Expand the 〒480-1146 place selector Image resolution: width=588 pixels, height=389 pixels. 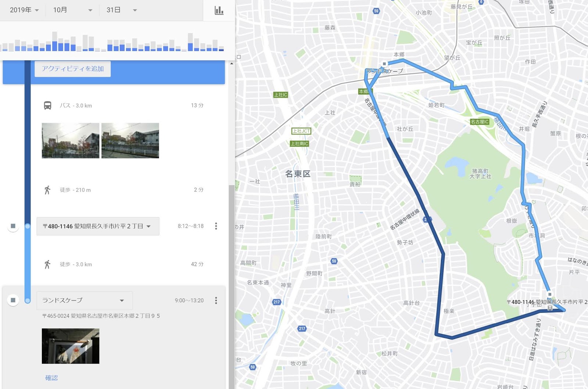tap(98, 226)
